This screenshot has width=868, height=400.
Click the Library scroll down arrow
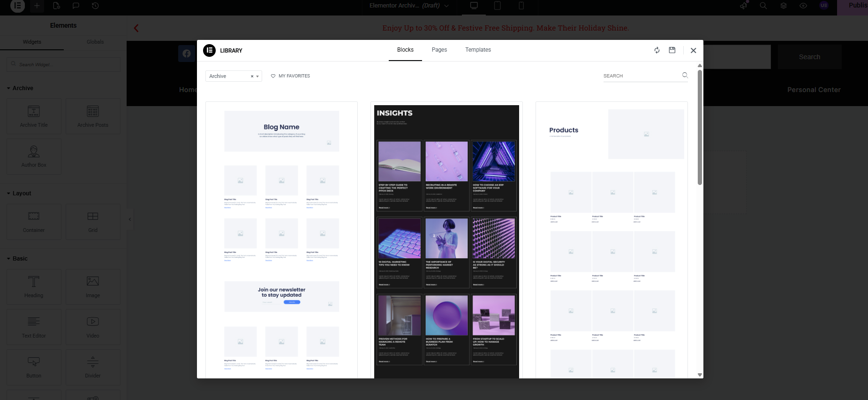[x=700, y=375]
